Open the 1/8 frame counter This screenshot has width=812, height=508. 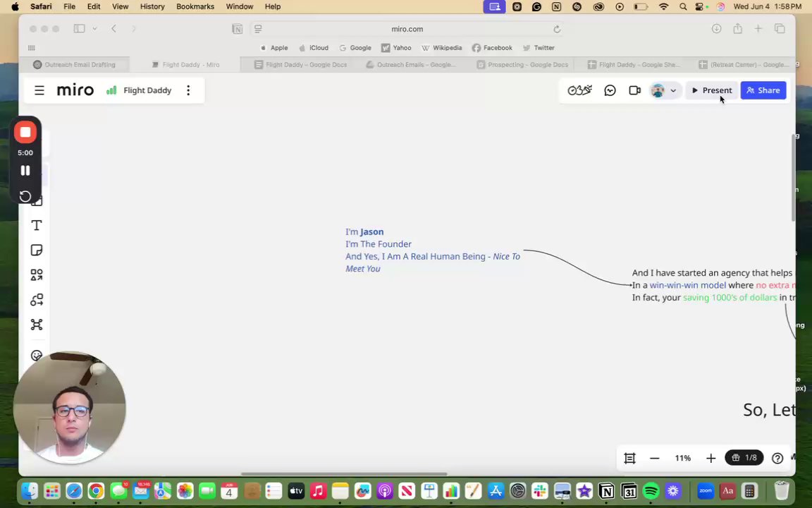(744, 458)
